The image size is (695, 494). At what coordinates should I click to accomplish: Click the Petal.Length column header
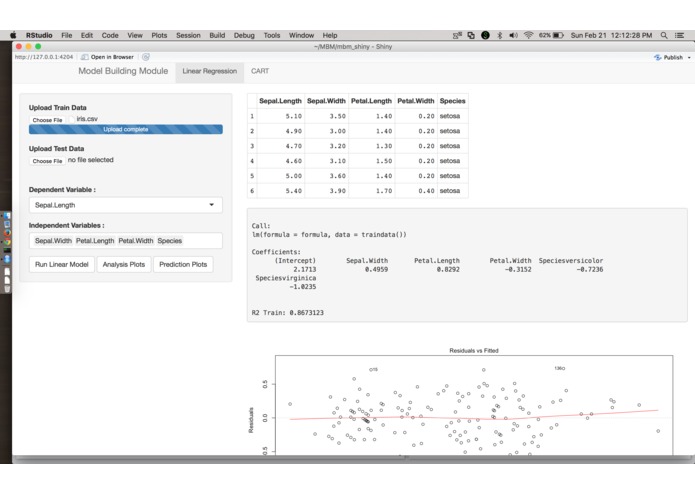point(371,101)
